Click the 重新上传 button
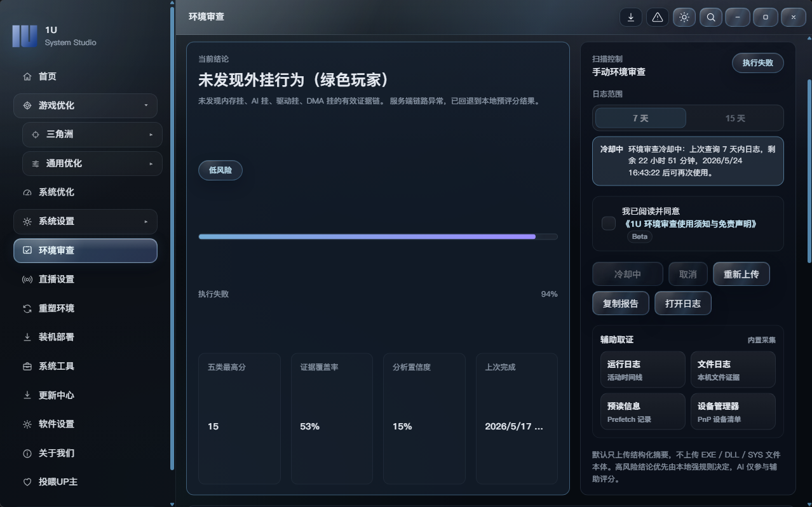This screenshot has height=507, width=812. (x=741, y=274)
